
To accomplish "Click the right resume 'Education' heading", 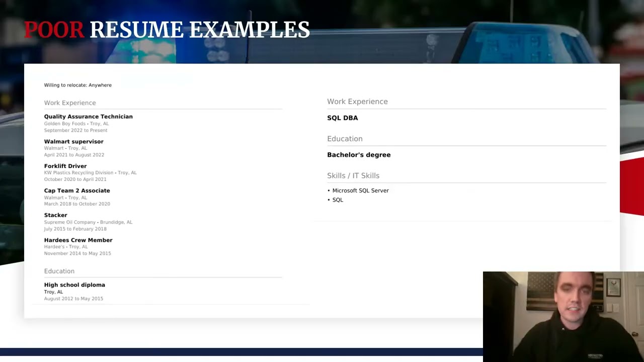I will (345, 139).
